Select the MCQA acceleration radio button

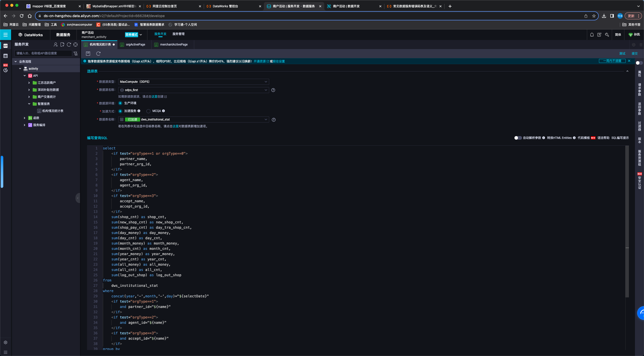[148, 111]
